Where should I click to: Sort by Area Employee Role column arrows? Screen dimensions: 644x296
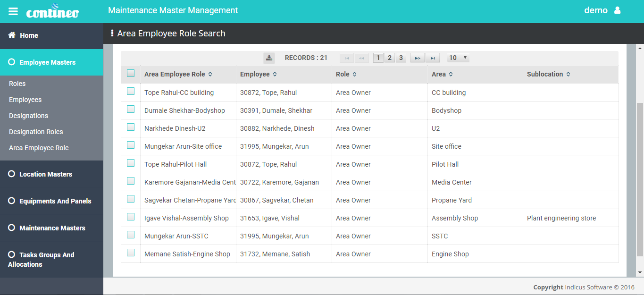[x=210, y=74]
